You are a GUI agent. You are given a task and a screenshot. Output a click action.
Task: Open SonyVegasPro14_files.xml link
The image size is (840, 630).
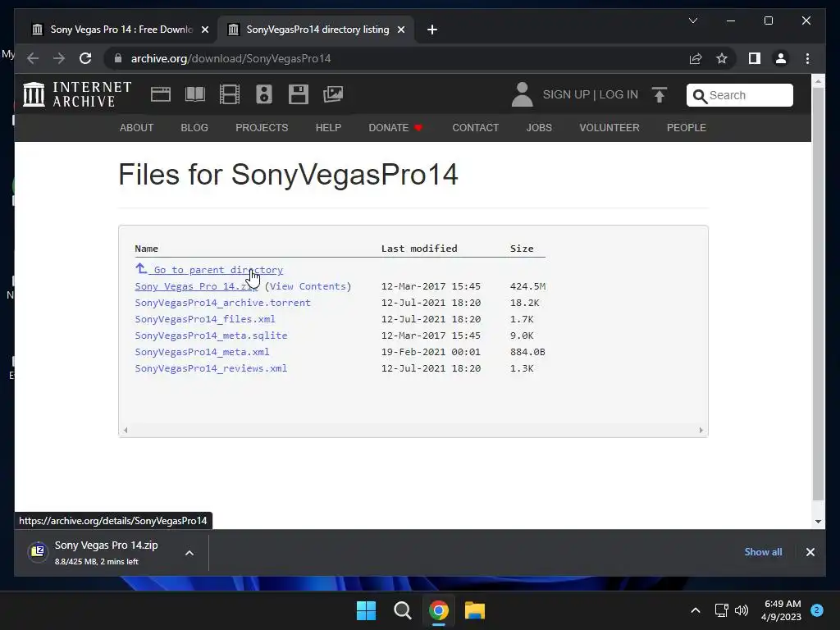coord(205,319)
